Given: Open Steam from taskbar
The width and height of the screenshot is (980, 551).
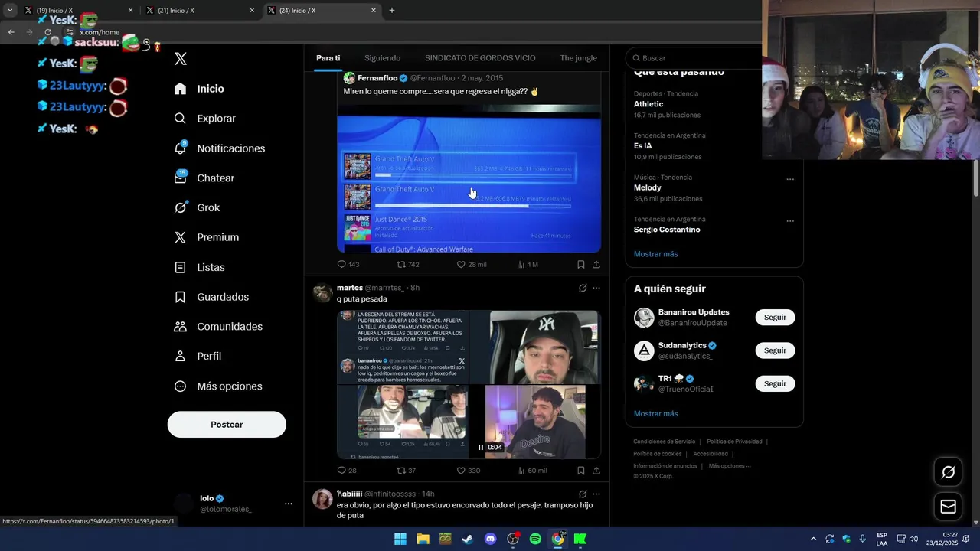Looking at the screenshot, I should tap(467, 540).
